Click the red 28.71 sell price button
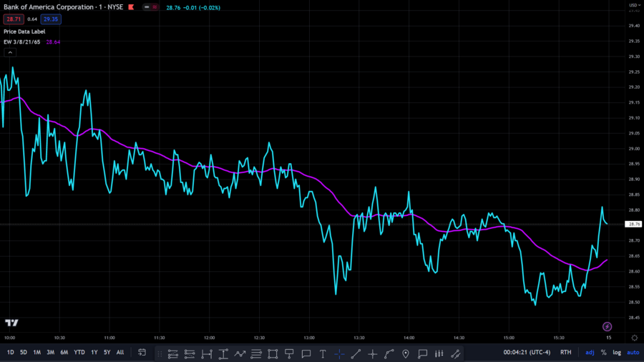The height and width of the screenshot is (362, 644). [x=14, y=19]
